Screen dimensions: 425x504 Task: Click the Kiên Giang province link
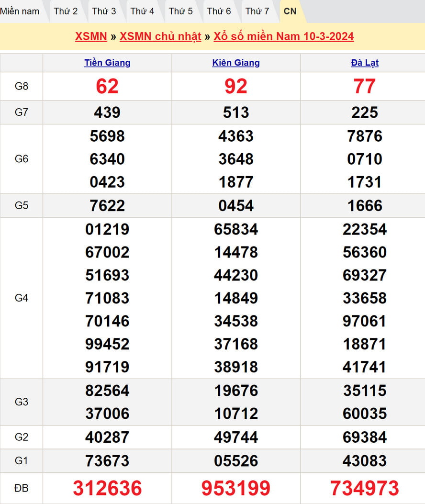236,63
